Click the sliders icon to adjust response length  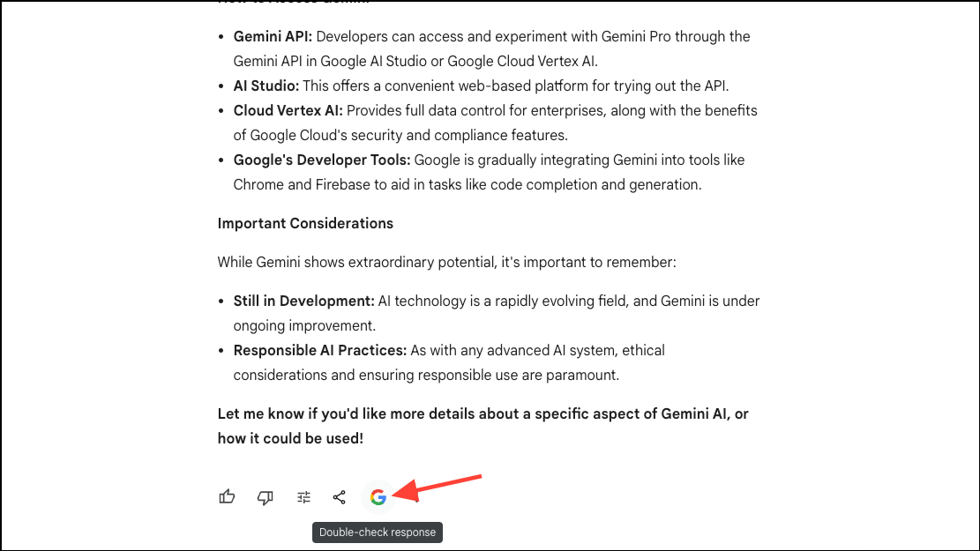tap(303, 496)
